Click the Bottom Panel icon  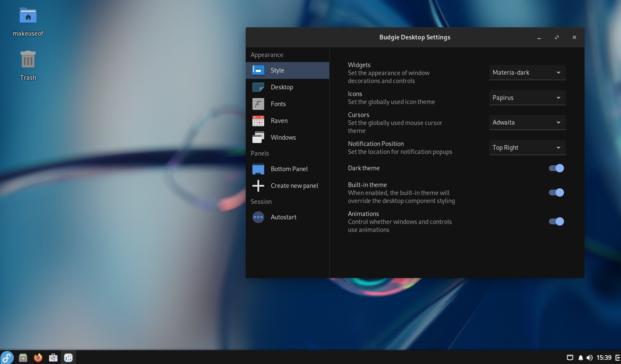[258, 169]
